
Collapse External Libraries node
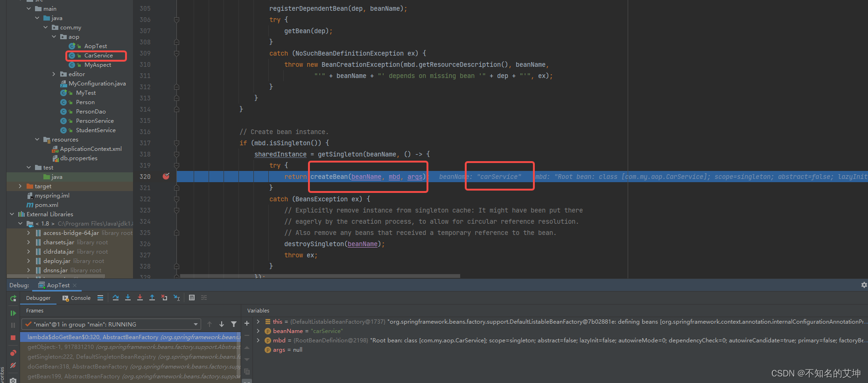12,214
